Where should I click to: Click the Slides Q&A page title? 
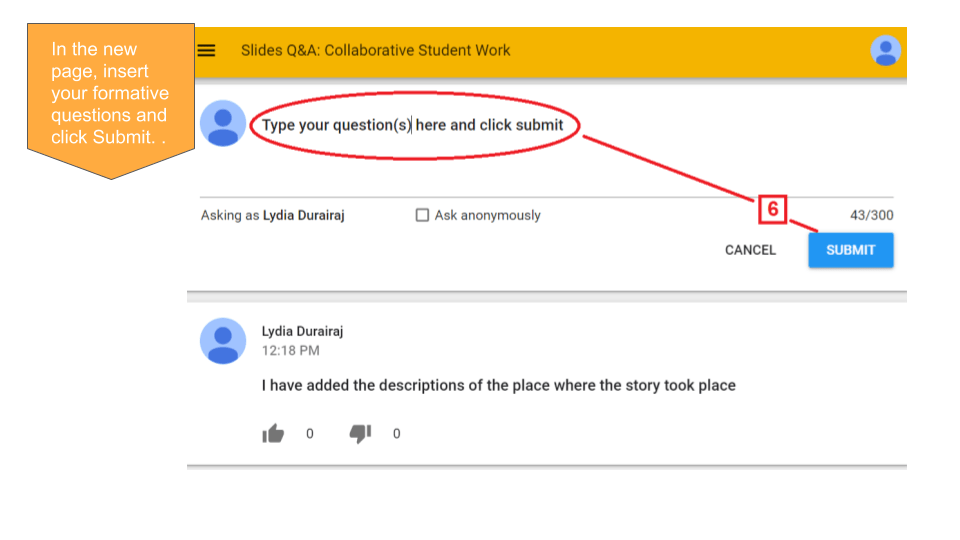click(375, 50)
